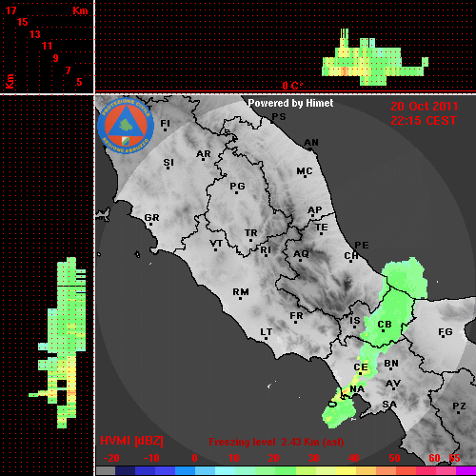
Task: Click the rotated vertical 'Km' axis label
Action: tap(10, 82)
